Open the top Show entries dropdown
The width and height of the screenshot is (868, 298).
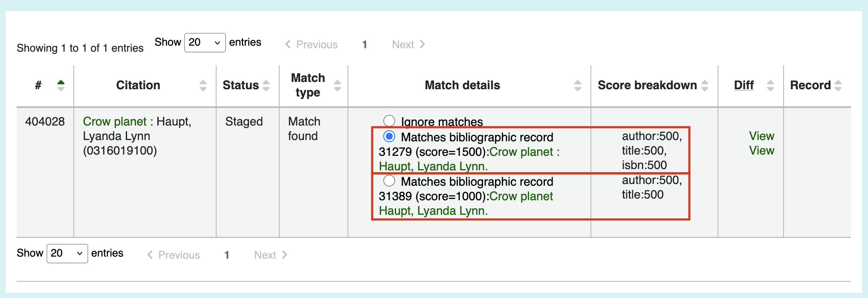pyautogui.click(x=205, y=43)
